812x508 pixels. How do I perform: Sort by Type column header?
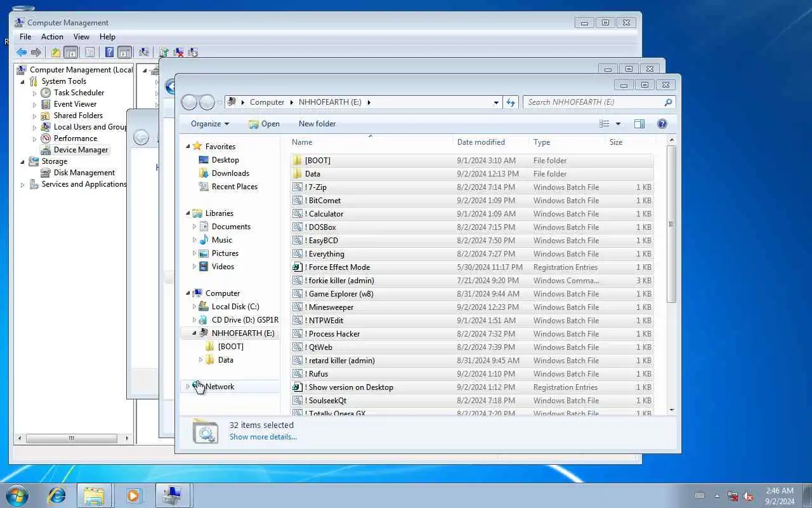[567, 142]
